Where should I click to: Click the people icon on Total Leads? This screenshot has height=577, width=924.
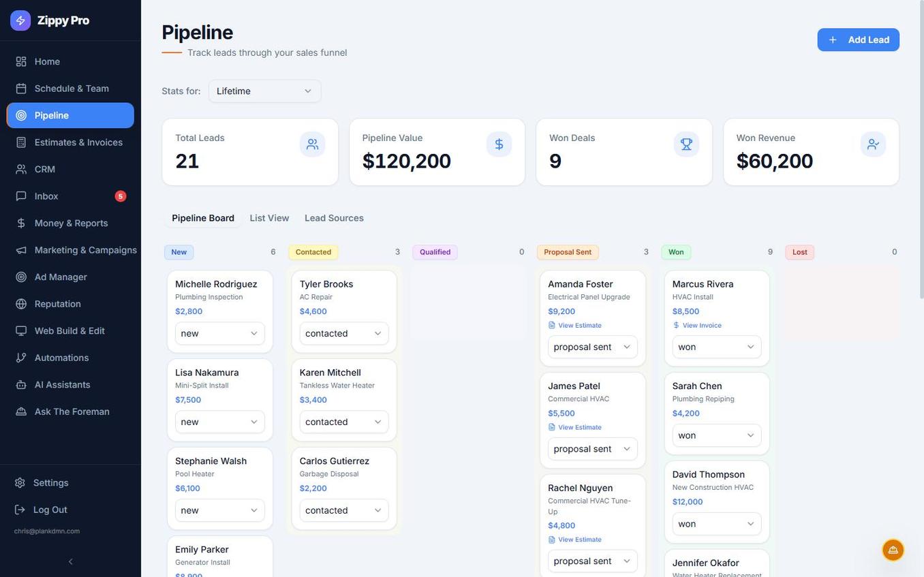coord(312,144)
